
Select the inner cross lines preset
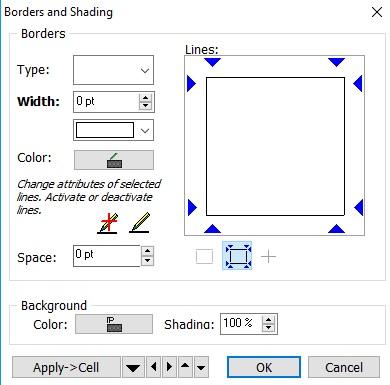pos(268,257)
